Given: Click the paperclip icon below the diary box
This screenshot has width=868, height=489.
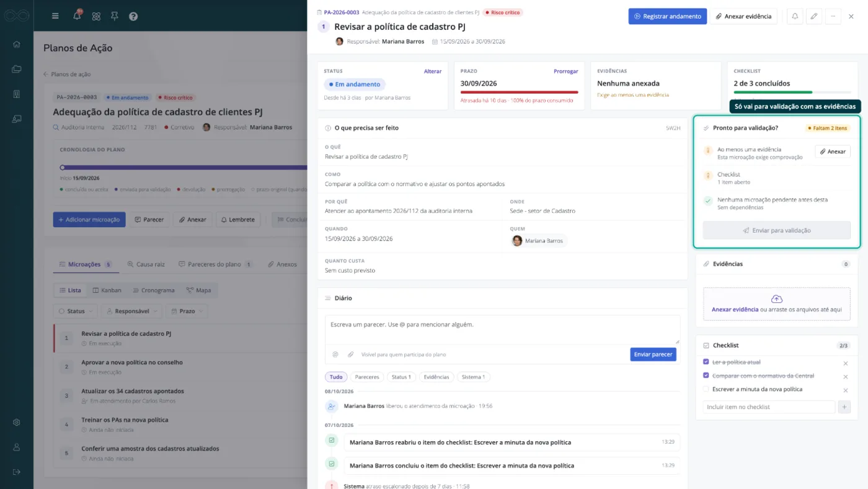Looking at the screenshot, I should pyautogui.click(x=350, y=354).
